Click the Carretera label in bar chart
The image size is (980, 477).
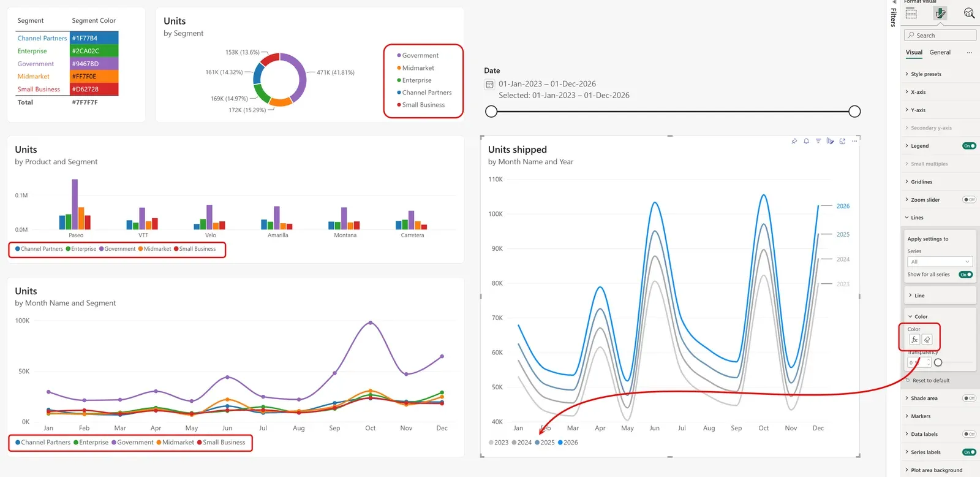pyautogui.click(x=412, y=235)
